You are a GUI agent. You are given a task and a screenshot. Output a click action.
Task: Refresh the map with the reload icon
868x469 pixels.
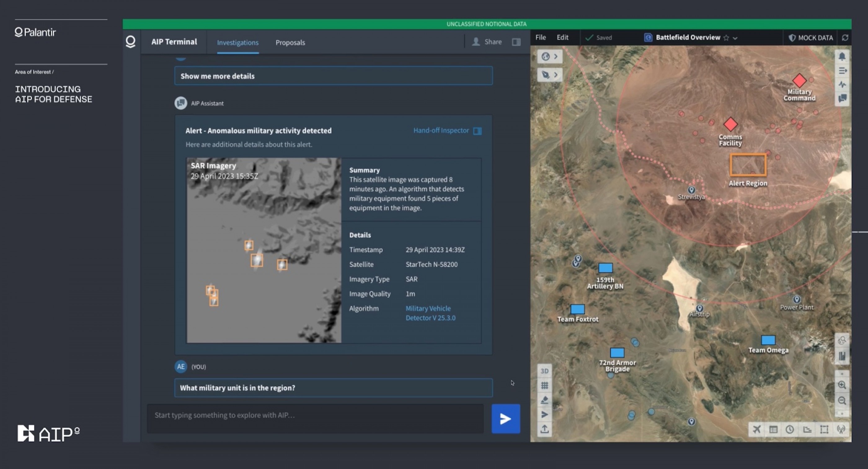point(845,38)
